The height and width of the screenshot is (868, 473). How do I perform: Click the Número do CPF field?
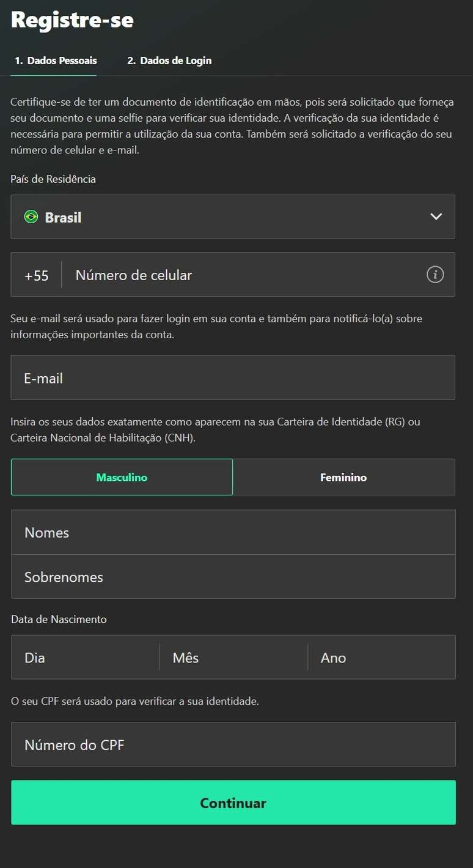tap(233, 744)
